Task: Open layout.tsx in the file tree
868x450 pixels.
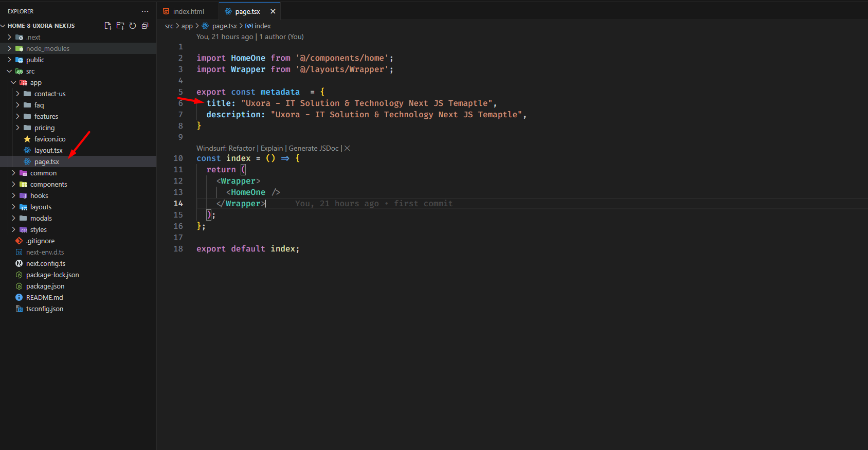Action: coord(48,150)
